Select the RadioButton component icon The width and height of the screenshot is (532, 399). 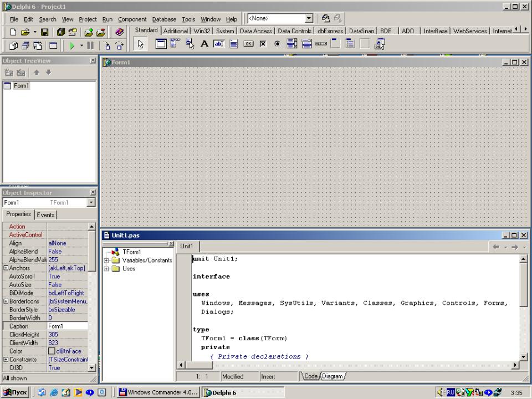277,44
